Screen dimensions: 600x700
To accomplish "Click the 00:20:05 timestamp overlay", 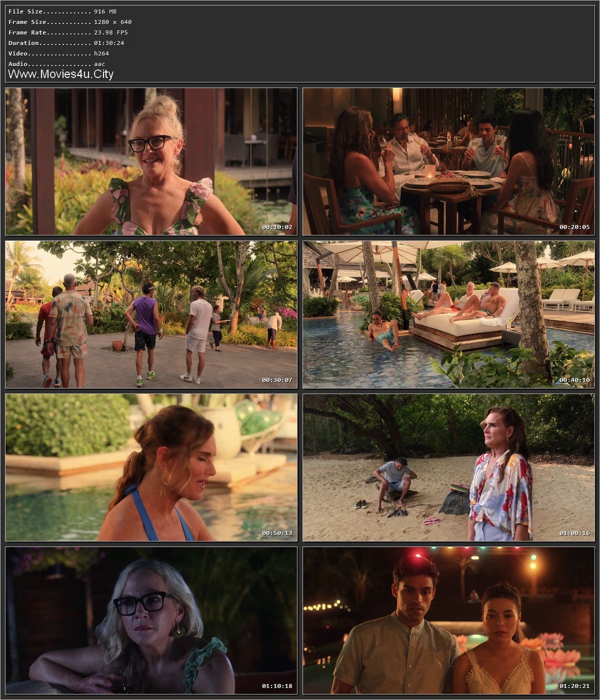I will [x=575, y=227].
